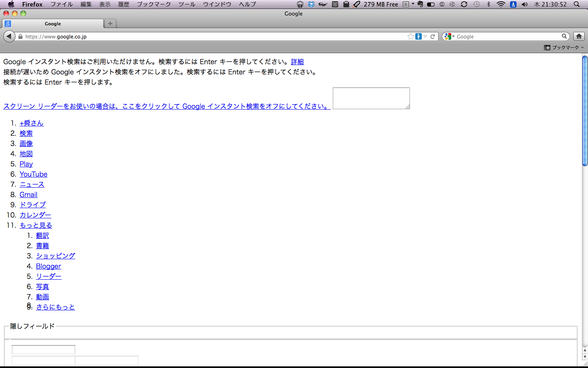The height and width of the screenshot is (368, 588).
Task: Open the 動画 link
Action: tap(42, 297)
